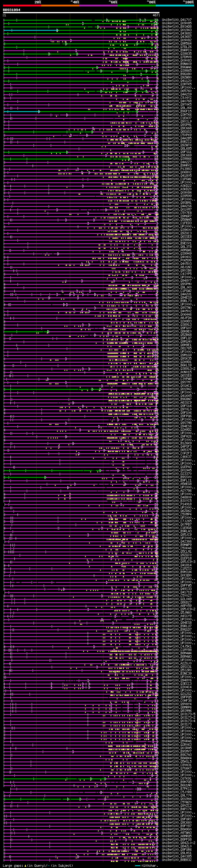
Task: Click the purple ~60% identity color bar
Action: click(x=99, y=6)
